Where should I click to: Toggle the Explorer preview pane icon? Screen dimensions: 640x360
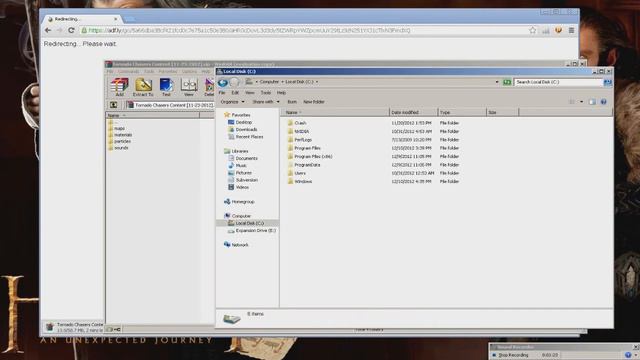[592, 102]
